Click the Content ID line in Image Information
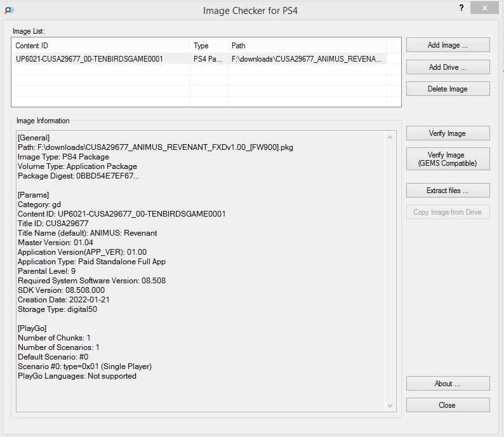The height and width of the screenshot is (437, 504). tap(121, 214)
